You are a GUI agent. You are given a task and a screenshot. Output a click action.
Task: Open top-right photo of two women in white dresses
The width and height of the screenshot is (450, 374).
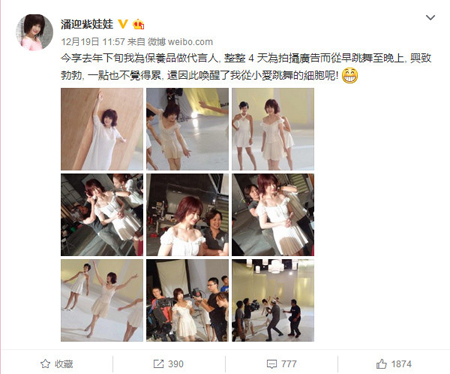(x=273, y=129)
